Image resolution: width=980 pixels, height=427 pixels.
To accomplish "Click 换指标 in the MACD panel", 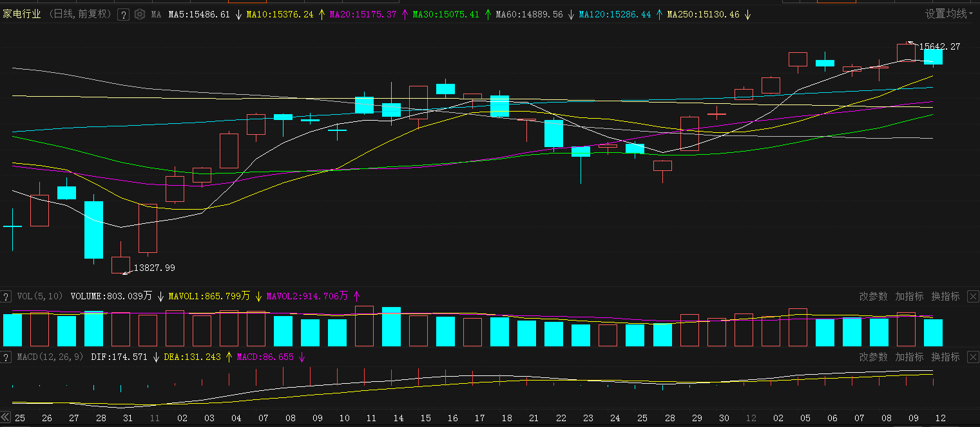I will (x=945, y=357).
